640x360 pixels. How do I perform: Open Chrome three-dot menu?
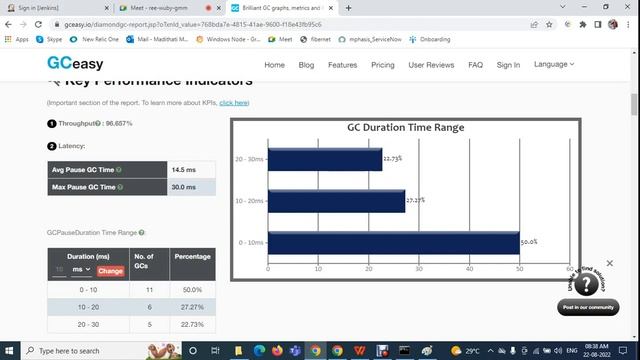[628, 24]
